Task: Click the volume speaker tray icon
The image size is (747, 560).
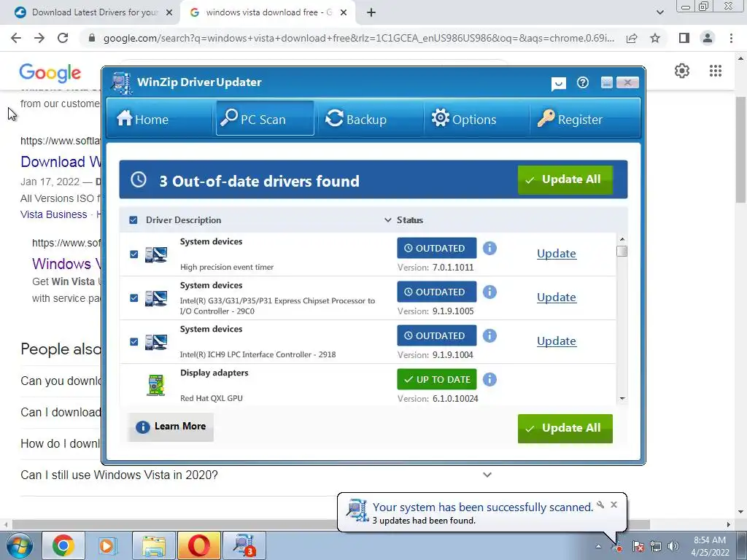Action: tap(673, 547)
